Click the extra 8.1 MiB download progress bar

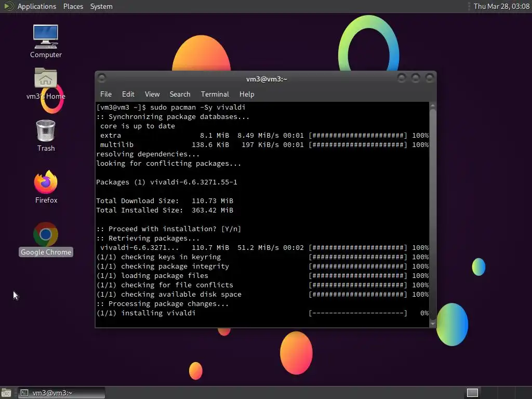click(357, 136)
